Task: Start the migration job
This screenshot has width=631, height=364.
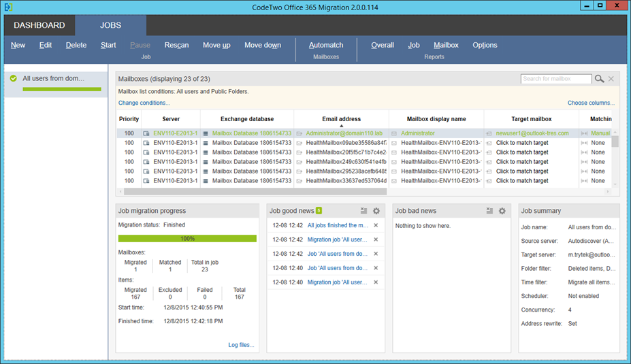Action: pyautogui.click(x=108, y=45)
